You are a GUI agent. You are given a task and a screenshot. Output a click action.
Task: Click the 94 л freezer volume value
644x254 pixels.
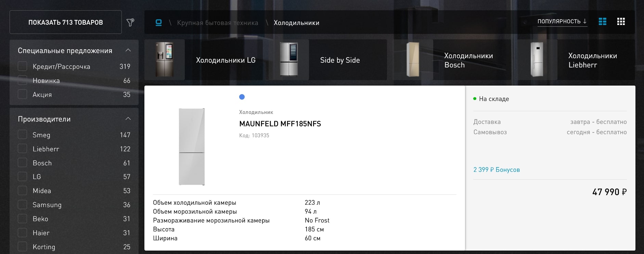(x=311, y=212)
